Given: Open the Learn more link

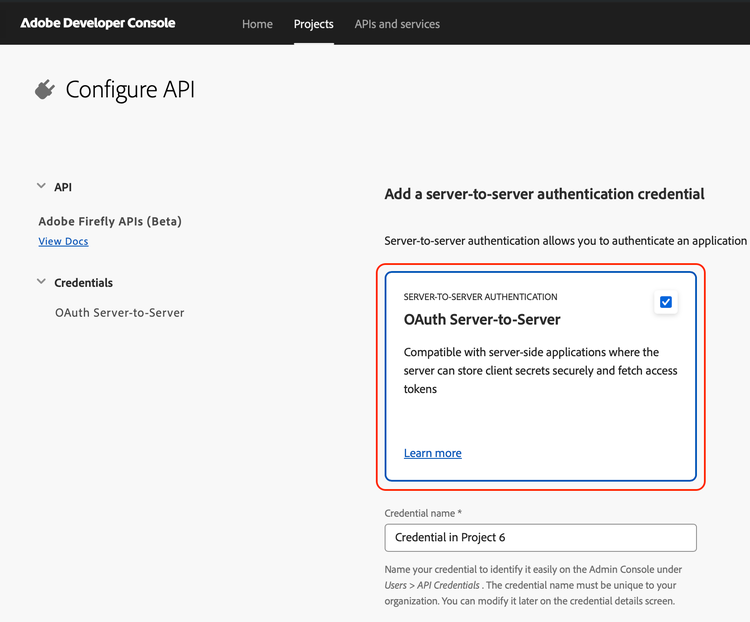Looking at the screenshot, I should click(433, 453).
